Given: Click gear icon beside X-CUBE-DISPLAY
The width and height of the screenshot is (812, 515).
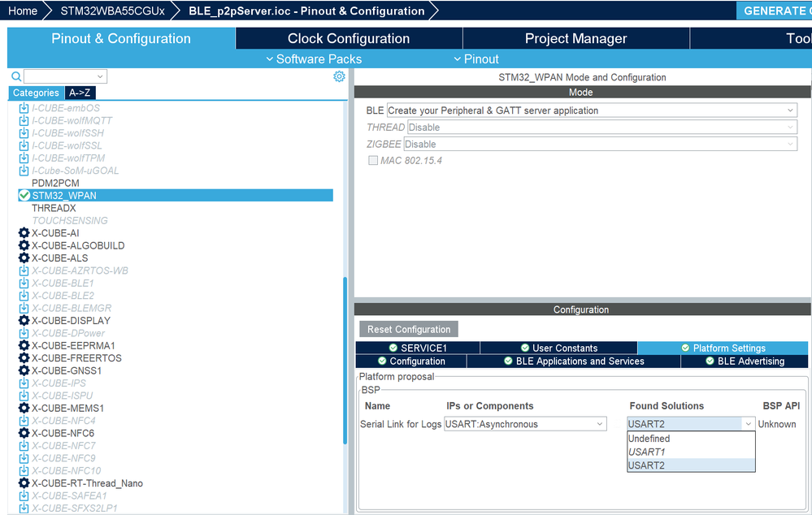Looking at the screenshot, I should pos(24,320).
